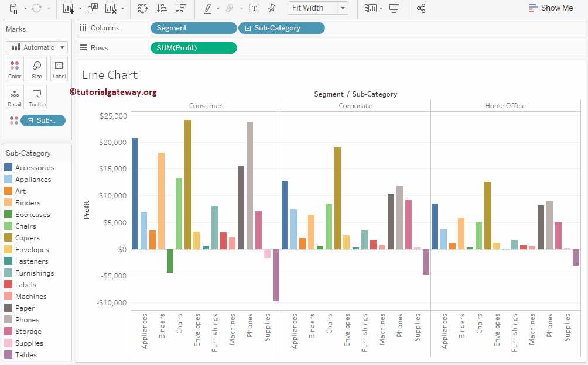Screen dimensions: 588x365
Task: Open the Show Me panel
Action: [551, 8]
